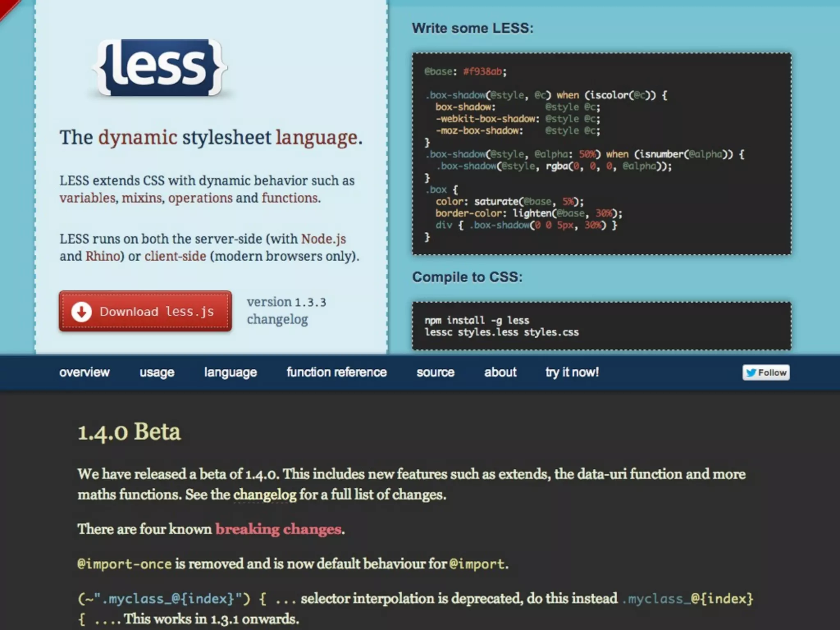Select the about navigation link
The image size is (840, 630).
500,372
